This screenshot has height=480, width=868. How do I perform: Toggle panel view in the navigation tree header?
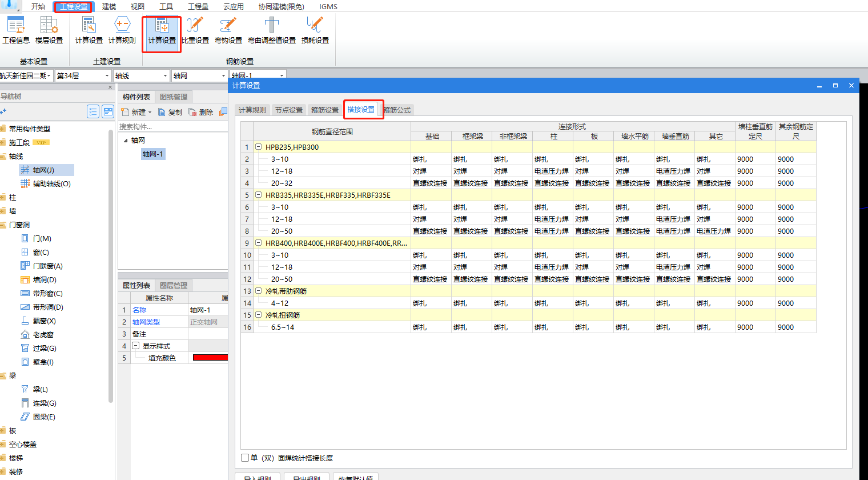(x=108, y=111)
